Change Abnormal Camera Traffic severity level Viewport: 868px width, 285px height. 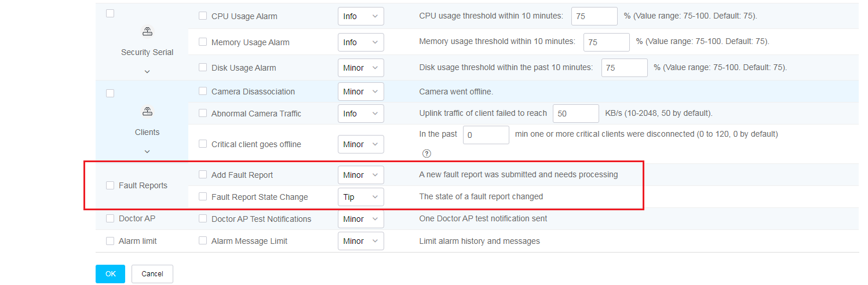pyautogui.click(x=361, y=114)
